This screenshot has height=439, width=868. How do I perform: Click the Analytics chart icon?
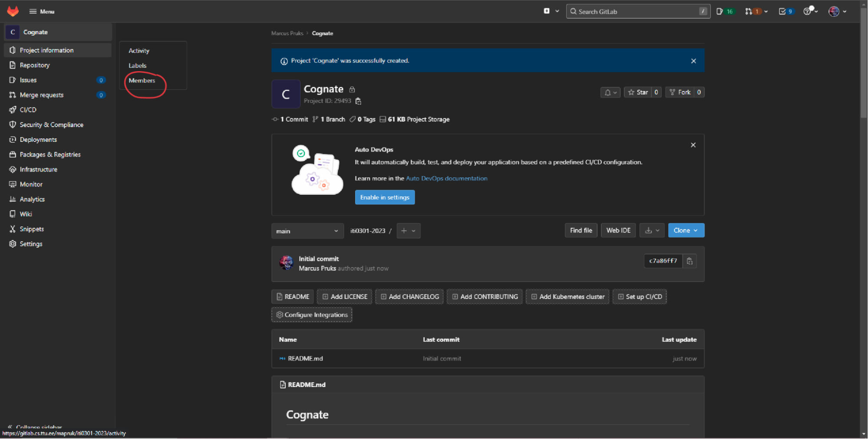[x=13, y=199]
